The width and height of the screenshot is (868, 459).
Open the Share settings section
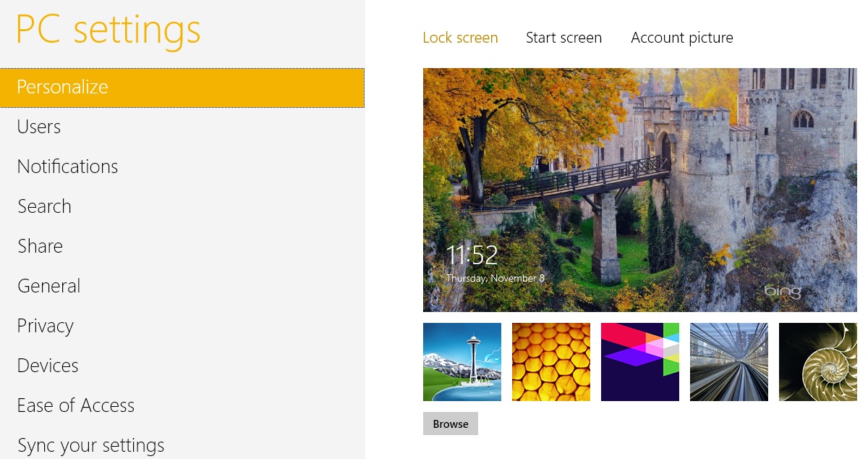tap(40, 245)
